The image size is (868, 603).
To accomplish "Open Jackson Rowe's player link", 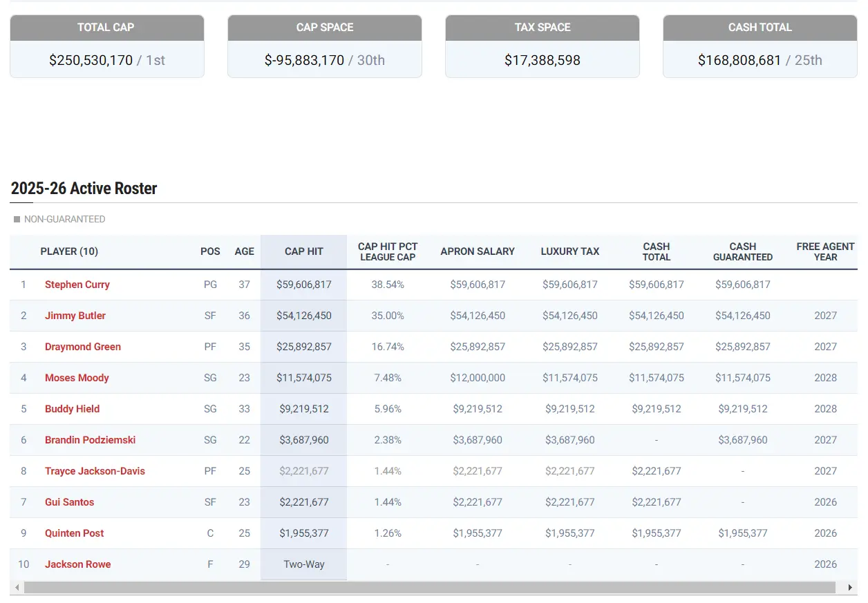I will pos(77,564).
